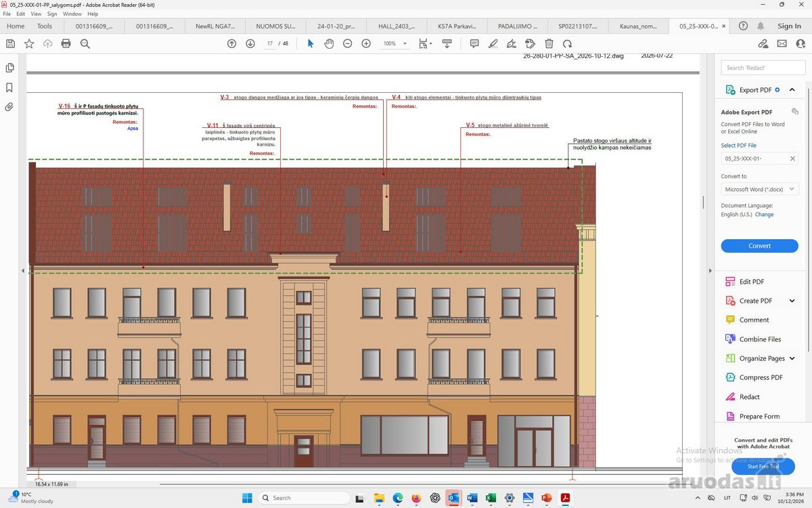Go to the next page with the down arrow
Image resolution: width=812 pixels, height=508 pixels.
(250, 43)
